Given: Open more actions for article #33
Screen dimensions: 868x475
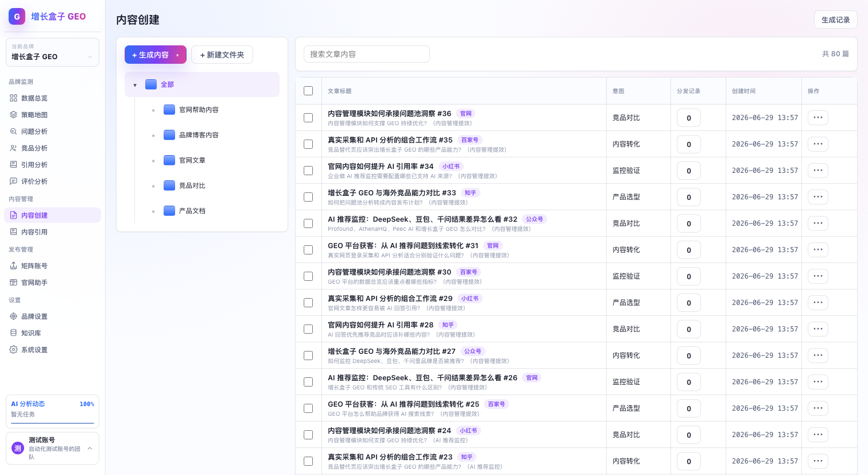Looking at the screenshot, I should pos(818,197).
